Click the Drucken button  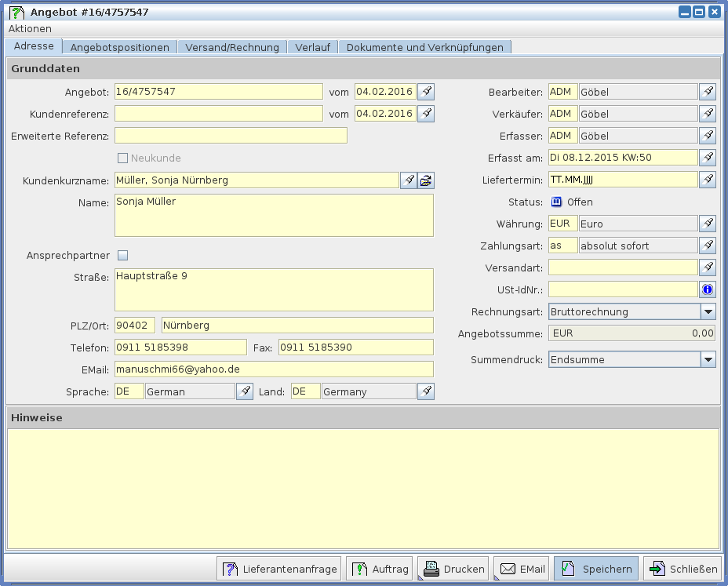click(453, 569)
